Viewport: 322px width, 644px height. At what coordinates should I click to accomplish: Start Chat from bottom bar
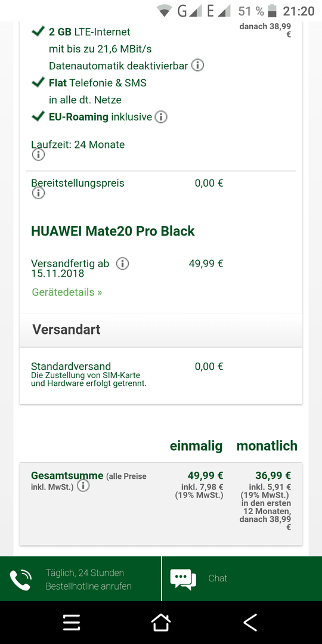tap(242, 579)
